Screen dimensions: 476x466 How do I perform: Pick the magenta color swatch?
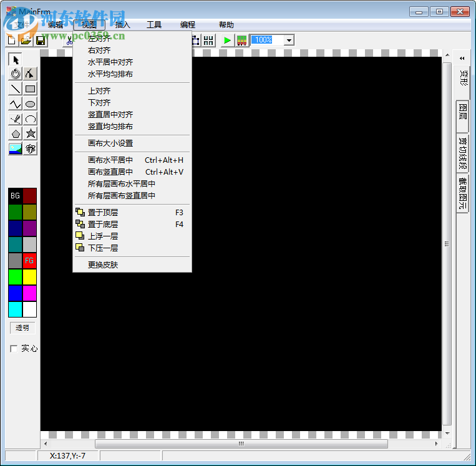(29, 293)
